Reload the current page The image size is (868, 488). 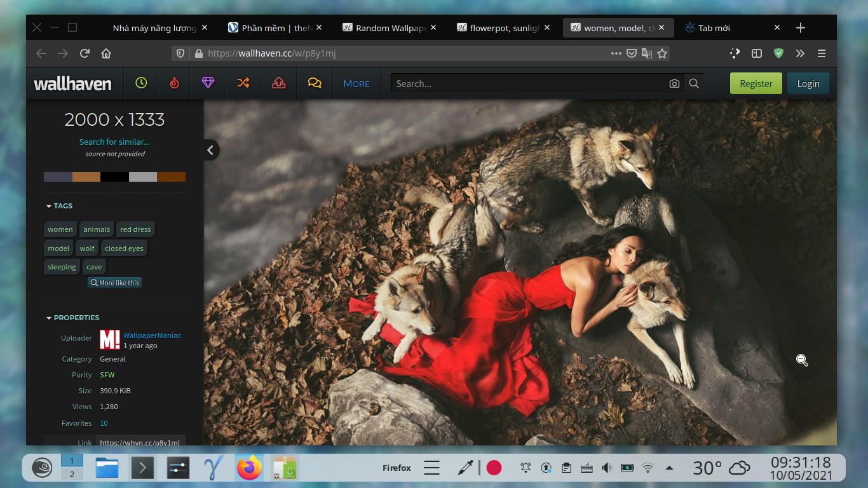click(85, 53)
